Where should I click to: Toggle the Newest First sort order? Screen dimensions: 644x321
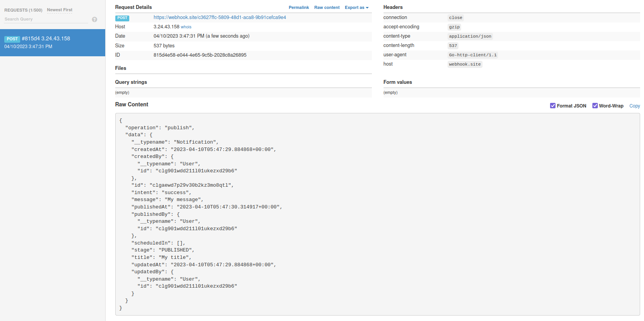59,10
